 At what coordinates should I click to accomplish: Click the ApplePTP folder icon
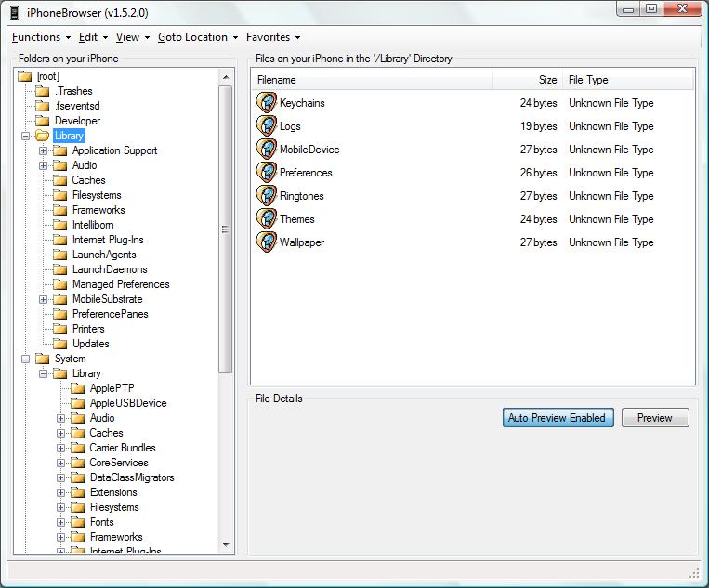pos(78,388)
